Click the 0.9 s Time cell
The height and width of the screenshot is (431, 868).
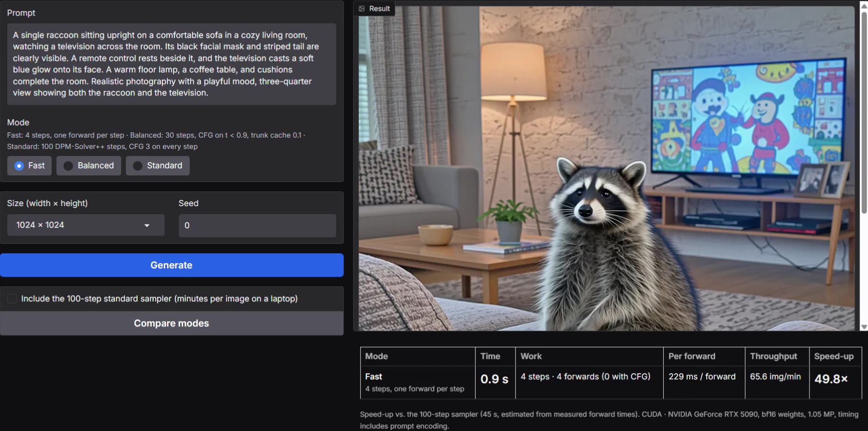coord(495,382)
